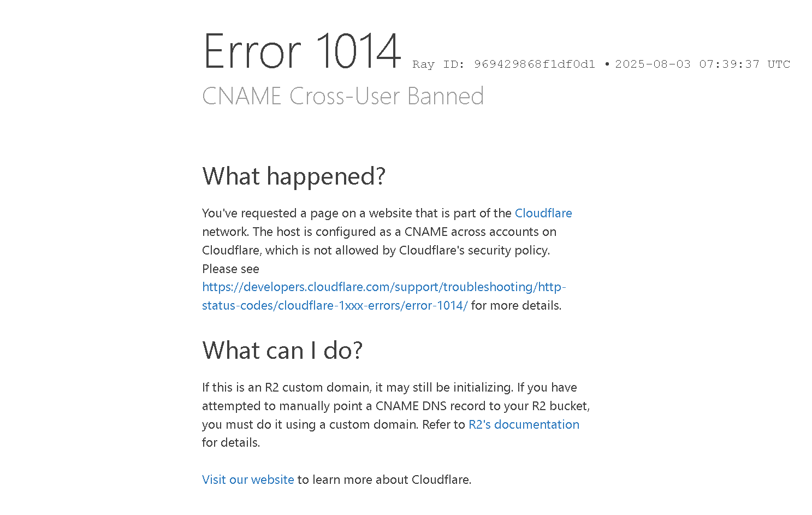The width and height of the screenshot is (812, 515).
Task: Click the line 'network. The host is configured'
Action: click(379, 232)
